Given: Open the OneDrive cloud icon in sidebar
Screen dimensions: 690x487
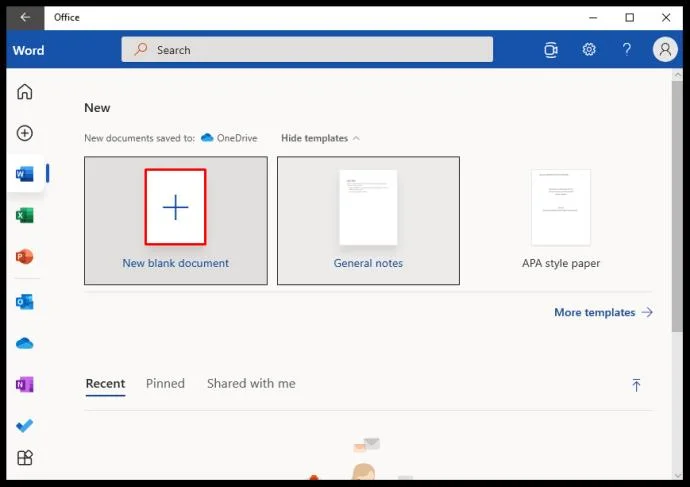Looking at the screenshot, I should pos(25,343).
